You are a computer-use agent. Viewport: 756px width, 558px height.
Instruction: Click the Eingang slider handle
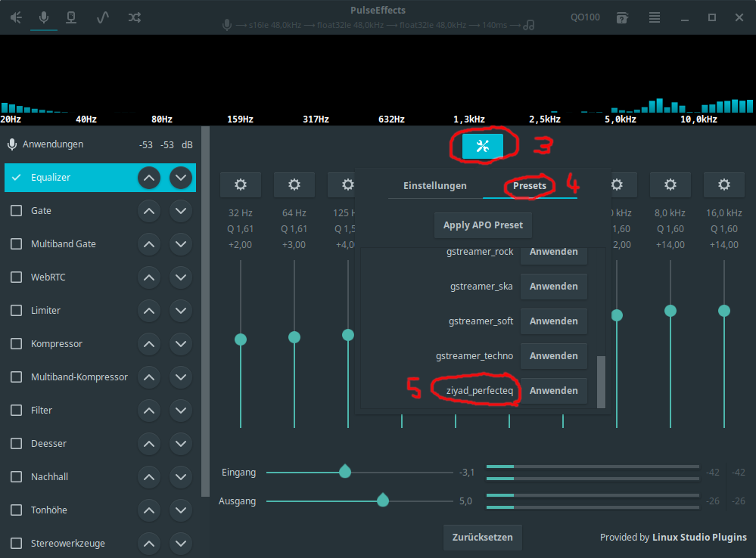(x=345, y=472)
